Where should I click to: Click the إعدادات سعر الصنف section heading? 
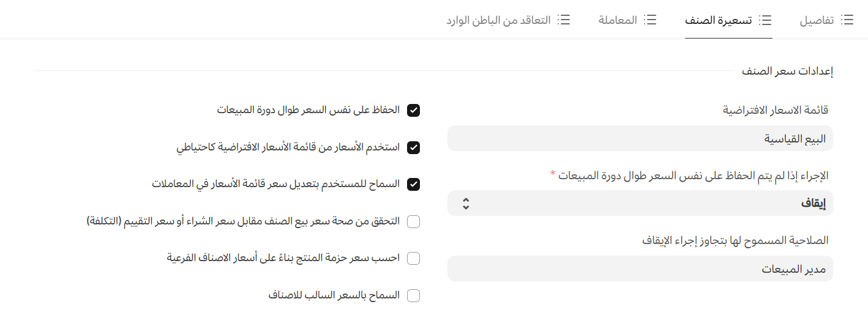[x=787, y=71]
